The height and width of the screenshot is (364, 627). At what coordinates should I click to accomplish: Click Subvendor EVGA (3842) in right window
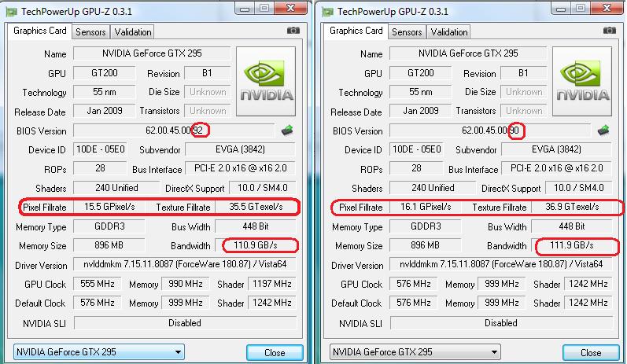point(557,149)
